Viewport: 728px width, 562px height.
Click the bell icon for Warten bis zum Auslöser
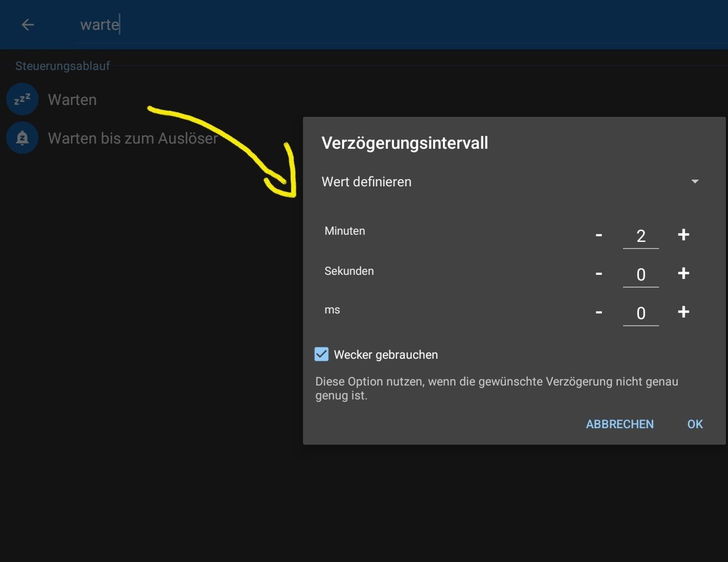pyautogui.click(x=22, y=138)
